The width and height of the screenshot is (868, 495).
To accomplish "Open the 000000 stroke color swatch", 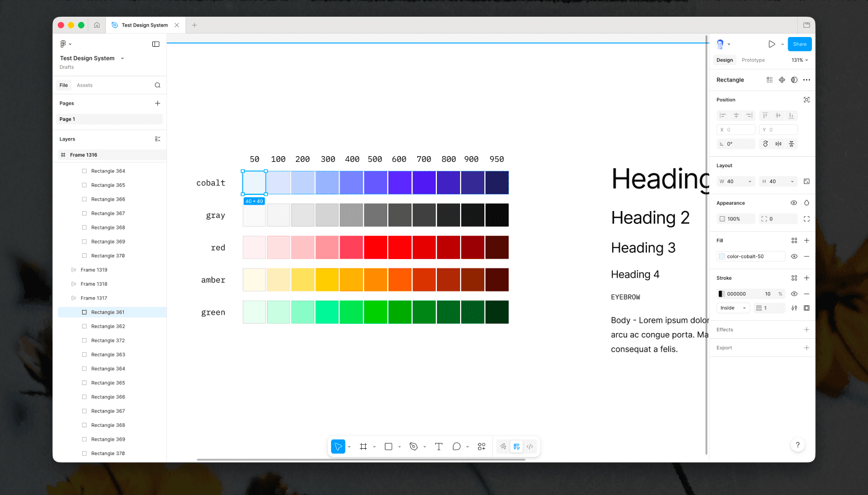I will point(722,294).
